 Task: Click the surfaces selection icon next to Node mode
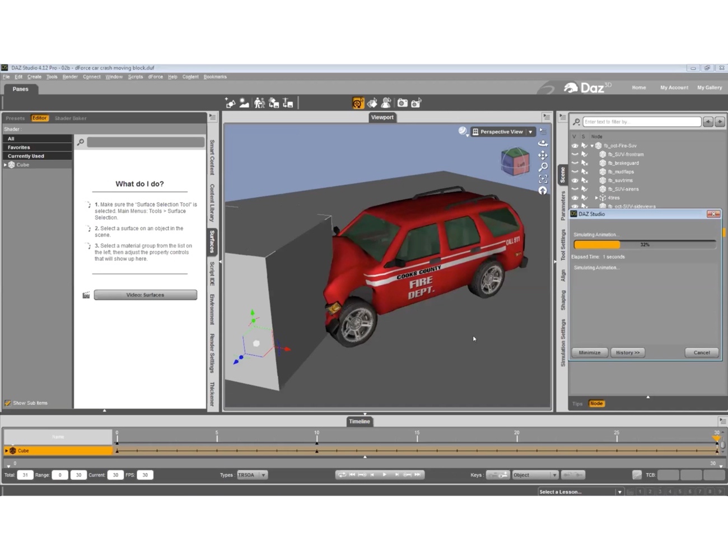(372, 102)
